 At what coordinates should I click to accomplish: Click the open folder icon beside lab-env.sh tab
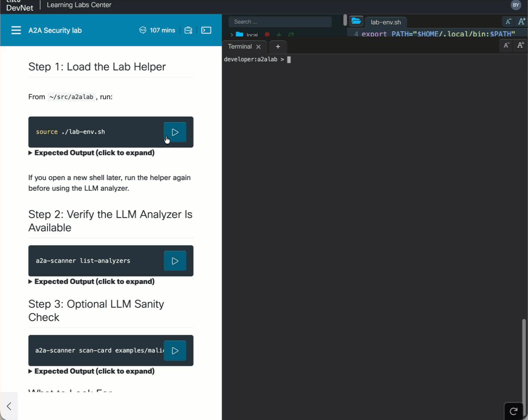click(x=356, y=21)
